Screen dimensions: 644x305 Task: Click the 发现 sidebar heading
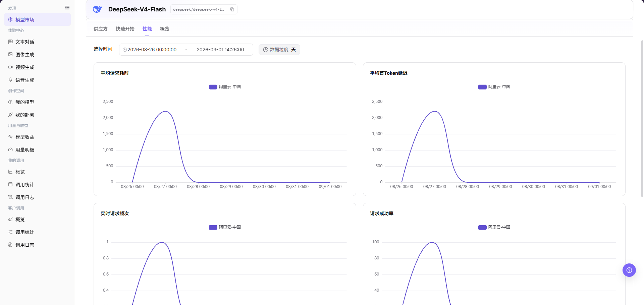[12, 8]
